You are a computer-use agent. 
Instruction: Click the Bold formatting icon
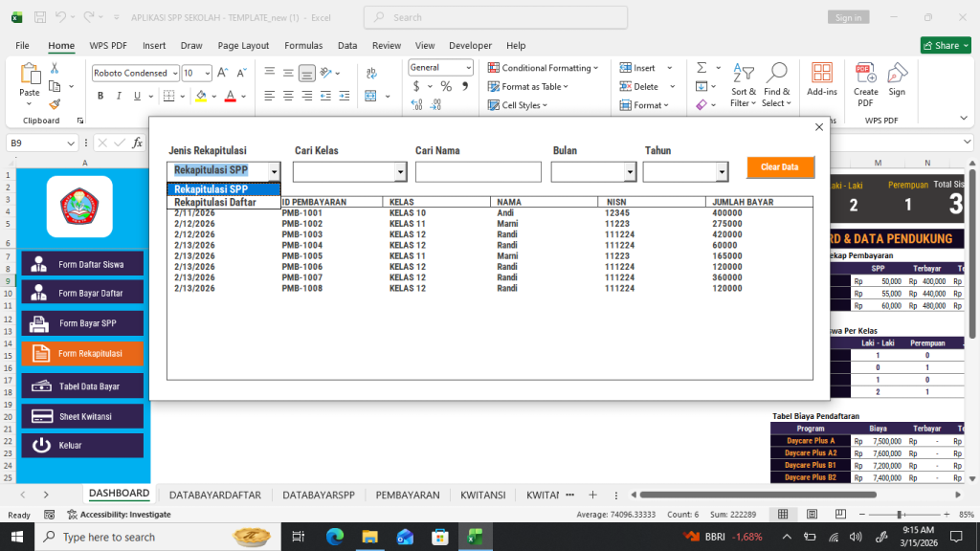point(100,96)
